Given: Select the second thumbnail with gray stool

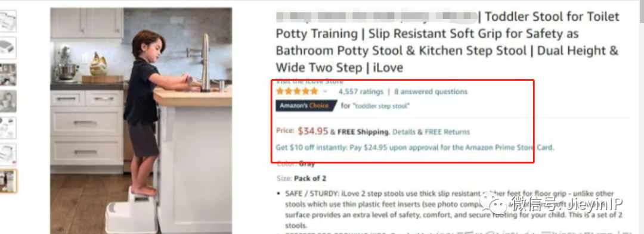Looking at the screenshot, I should (8, 48).
